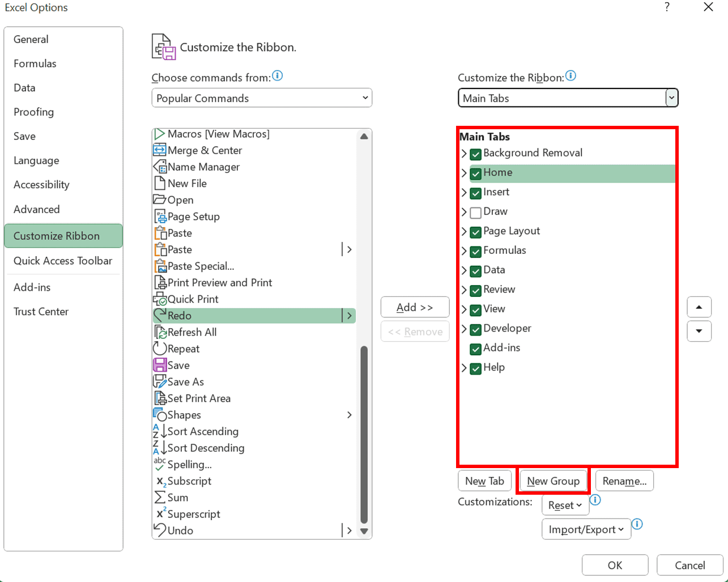Expand the Draw tab tree node
This screenshot has height=582, width=728.
click(463, 212)
